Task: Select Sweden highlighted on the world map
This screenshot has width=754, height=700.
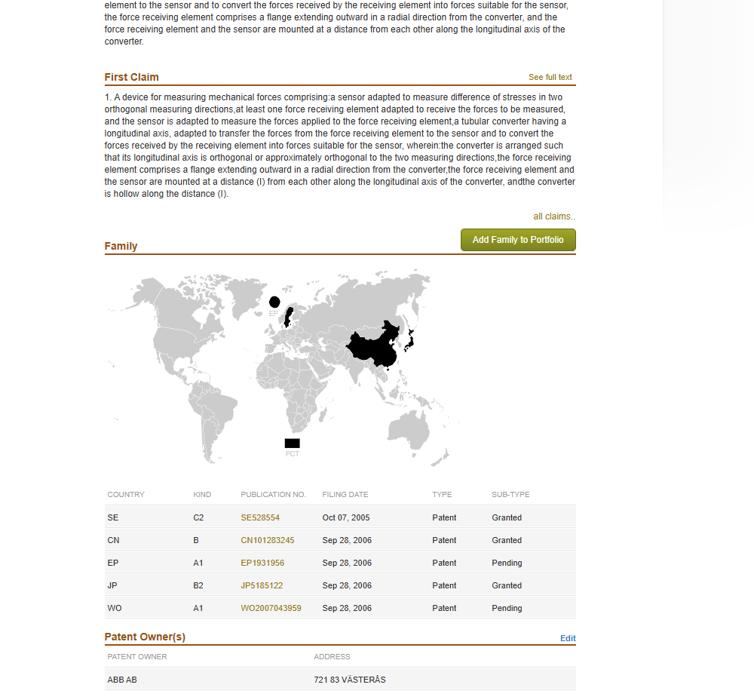Action: [x=288, y=315]
